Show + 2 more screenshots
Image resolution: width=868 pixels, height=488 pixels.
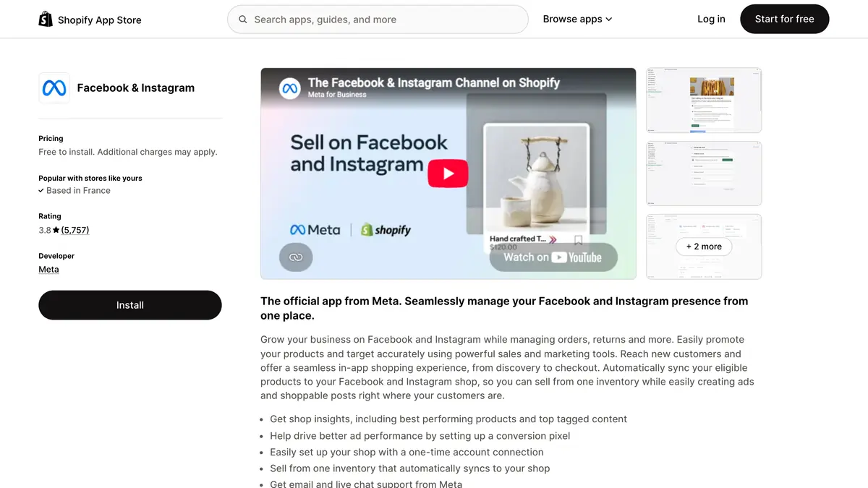point(704,247)
